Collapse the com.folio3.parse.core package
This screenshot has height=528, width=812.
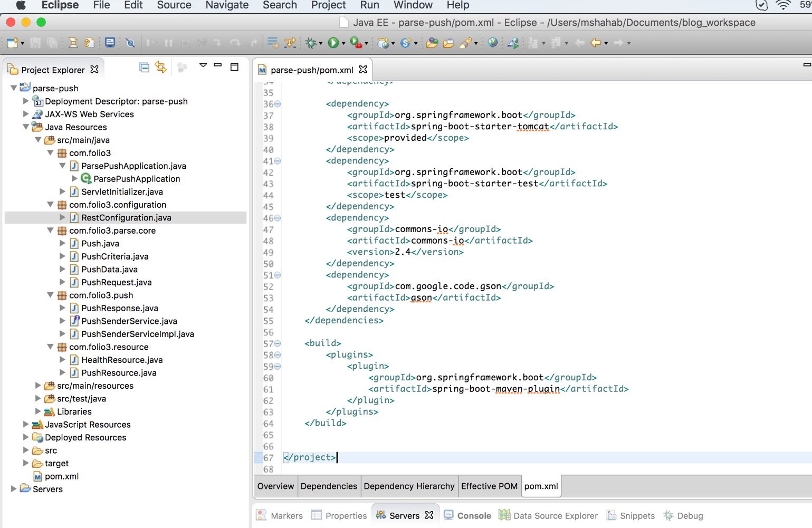(x=50, y=231)
